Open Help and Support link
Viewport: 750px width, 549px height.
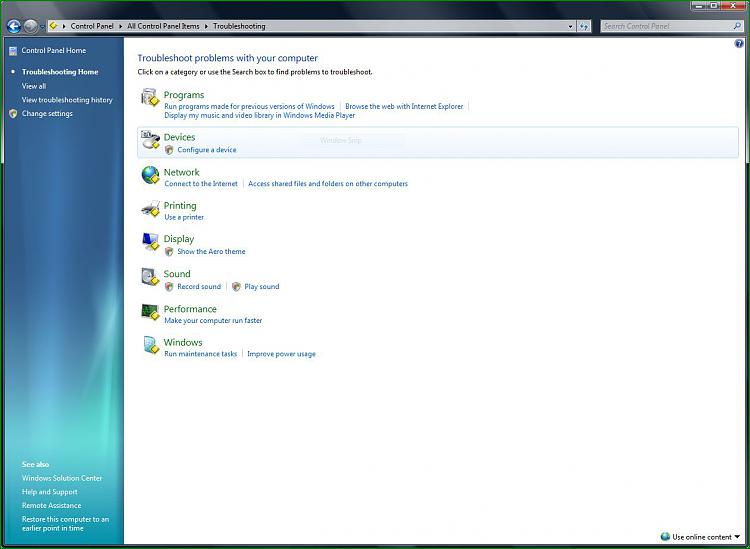(x=49, y=492)
